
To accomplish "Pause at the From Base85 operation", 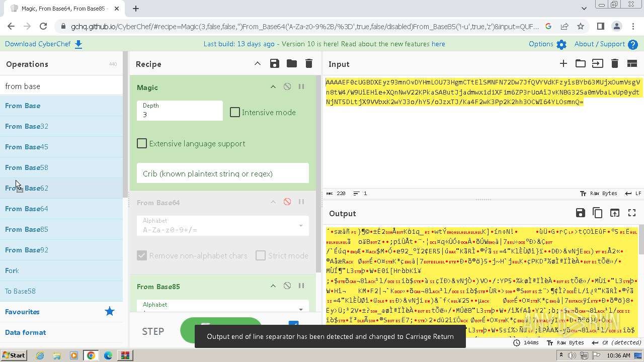I will point(301,286).
